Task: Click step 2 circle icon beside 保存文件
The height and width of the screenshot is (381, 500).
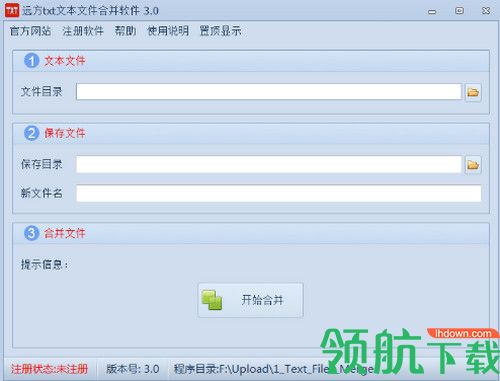Action: point(32,133)
